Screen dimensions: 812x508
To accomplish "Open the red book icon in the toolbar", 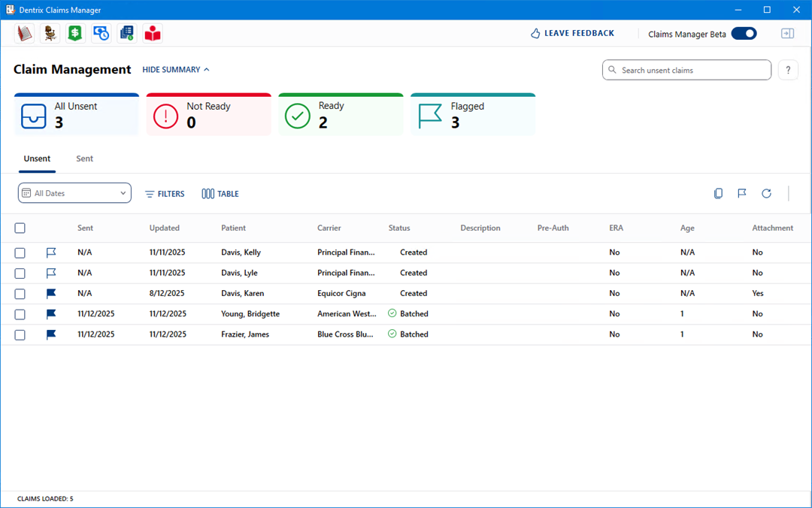I will coord(25,33).
